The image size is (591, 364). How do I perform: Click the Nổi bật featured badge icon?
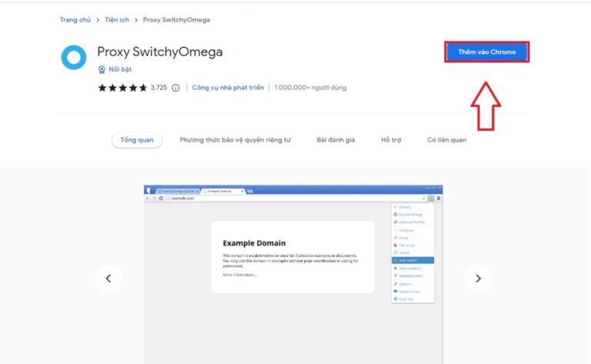pos(102,69)
